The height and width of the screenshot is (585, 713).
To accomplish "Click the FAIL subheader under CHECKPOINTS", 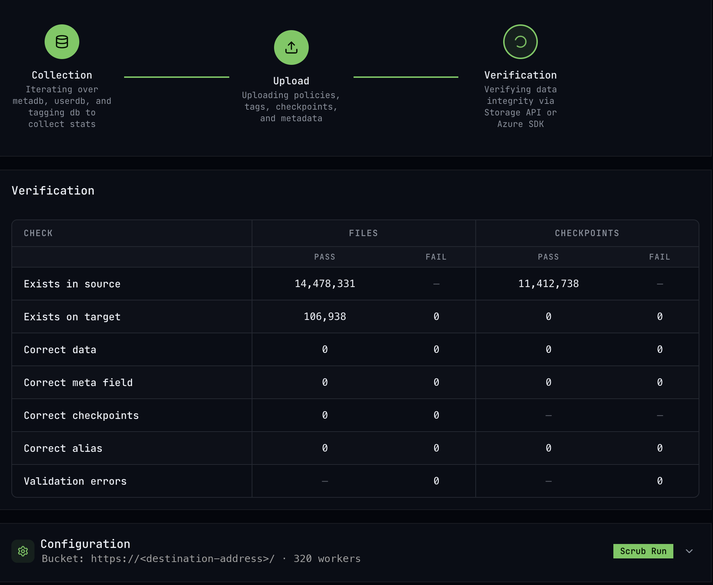I will pyautogui.click(x=659, y=257).
